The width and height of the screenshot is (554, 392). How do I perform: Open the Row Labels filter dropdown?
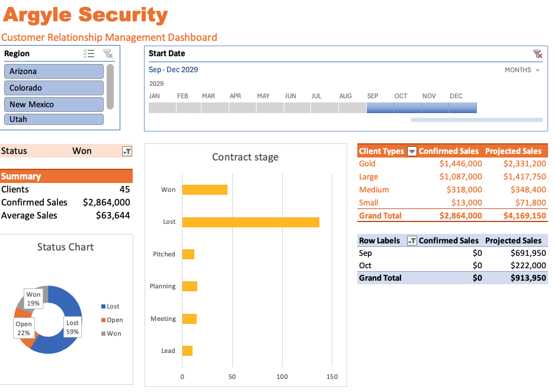point(412,241)
